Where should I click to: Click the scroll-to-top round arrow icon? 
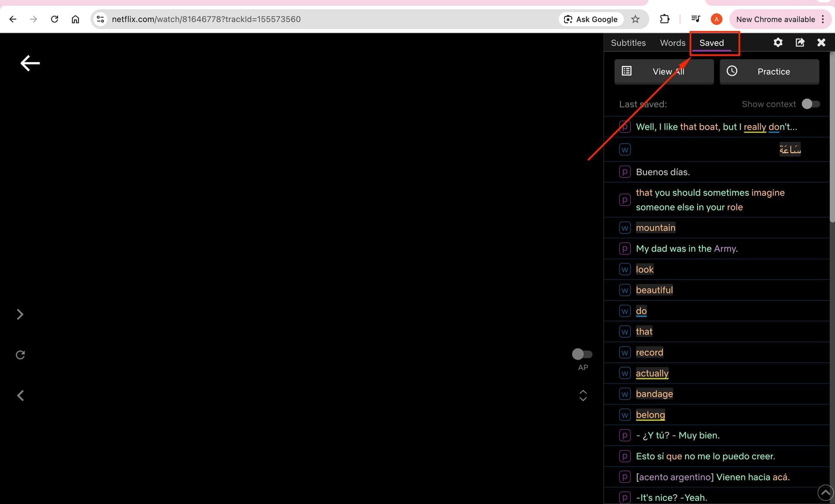(x=825, y=493)
